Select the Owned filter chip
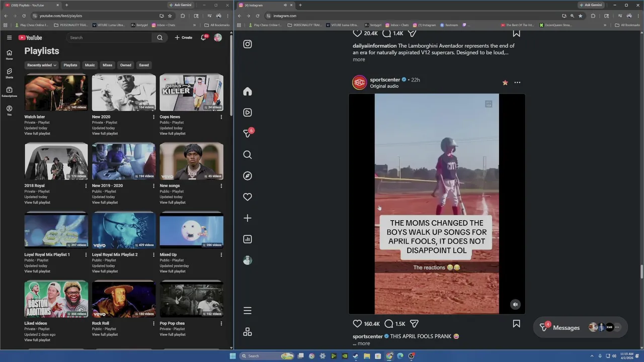The width and height of the screenshot is (644, 362). [126, 65]
